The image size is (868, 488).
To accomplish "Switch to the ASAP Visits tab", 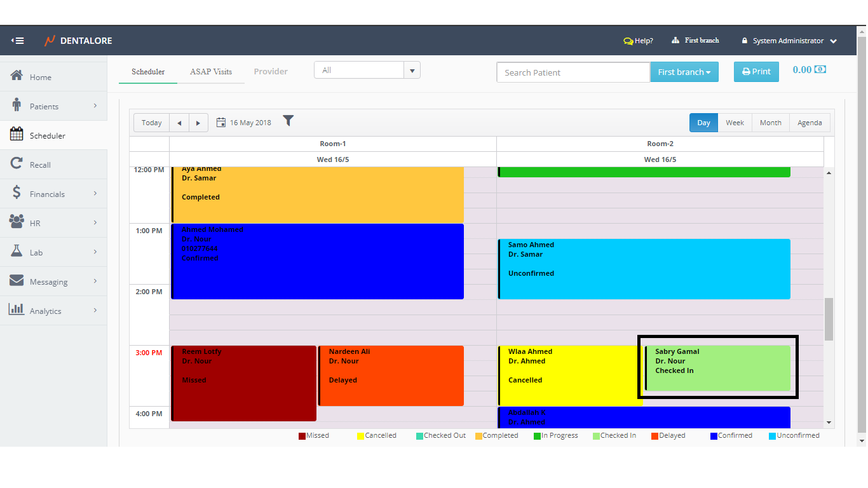I will (211, 72).
